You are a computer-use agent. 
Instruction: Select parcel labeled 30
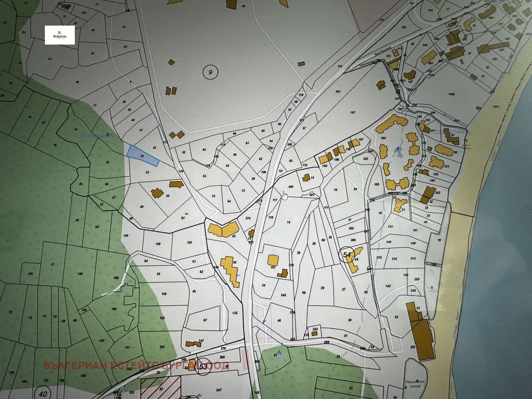349,320
